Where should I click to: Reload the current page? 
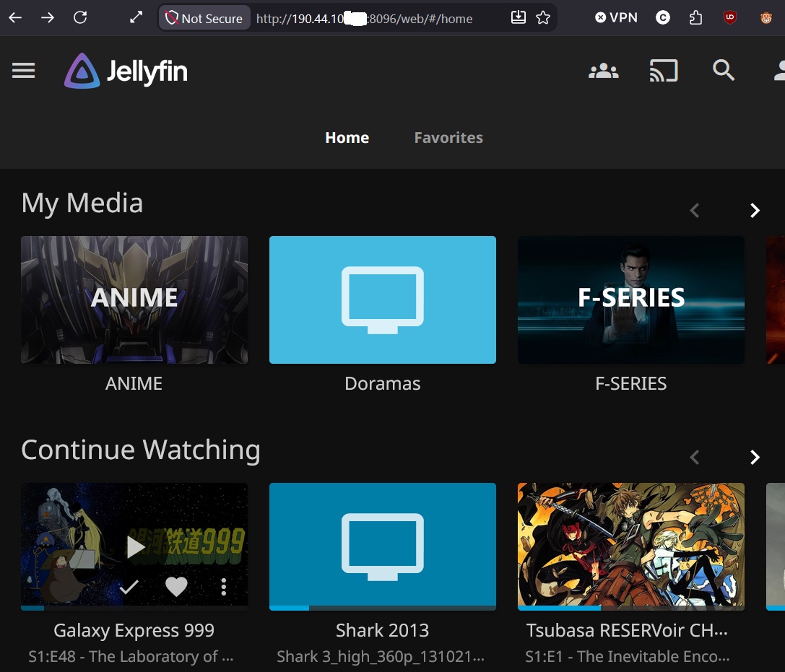pyautogui.click(x=80, y=18)
